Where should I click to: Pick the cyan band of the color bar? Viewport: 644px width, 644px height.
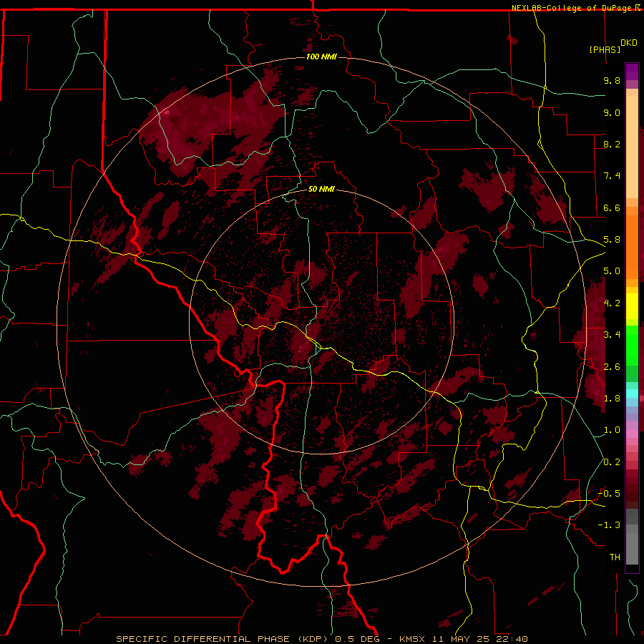click(x=632, y=393)
